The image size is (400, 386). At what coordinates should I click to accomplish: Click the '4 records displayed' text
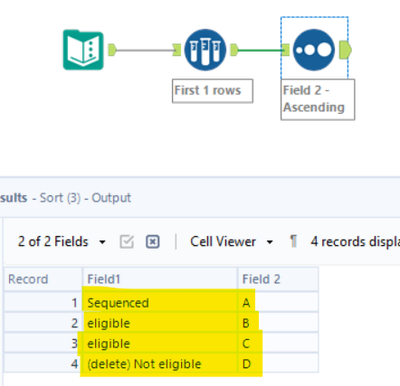(x=355, y=242)
